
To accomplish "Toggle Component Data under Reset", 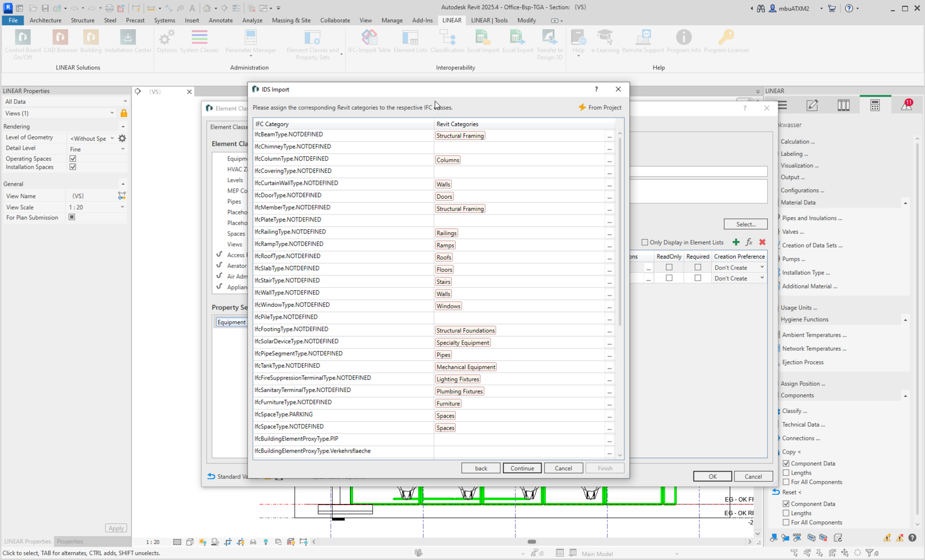I will pos(786,504).
